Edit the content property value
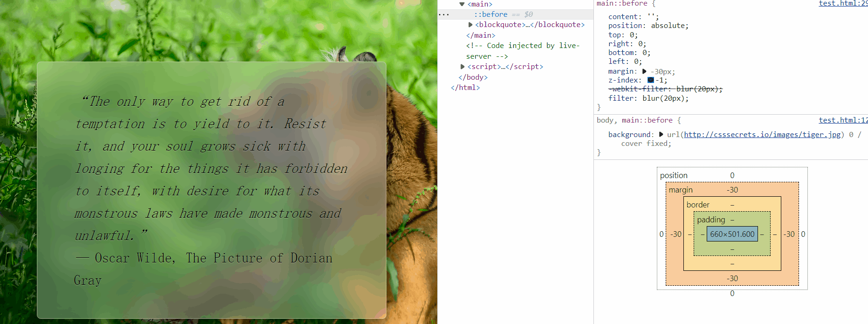Image resolution: width=868 pixels, height=324 pixels. coord(650,17)
